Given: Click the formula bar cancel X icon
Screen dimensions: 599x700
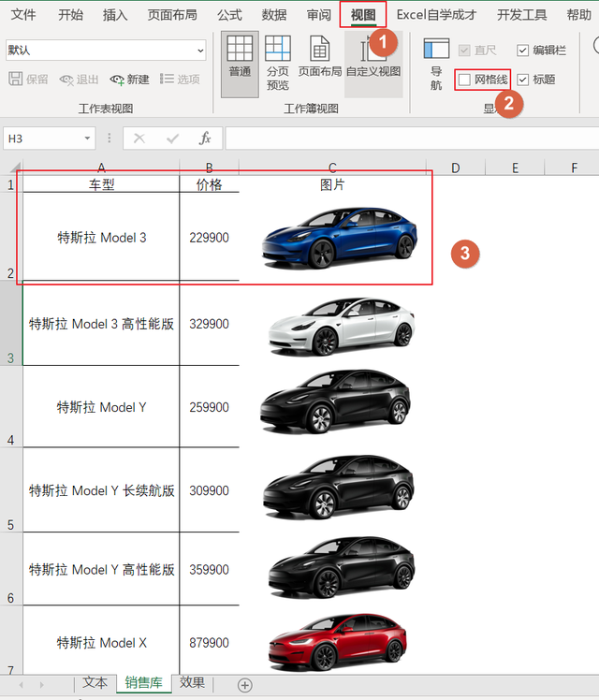Looking at the screenshot, I should [139, 139].
